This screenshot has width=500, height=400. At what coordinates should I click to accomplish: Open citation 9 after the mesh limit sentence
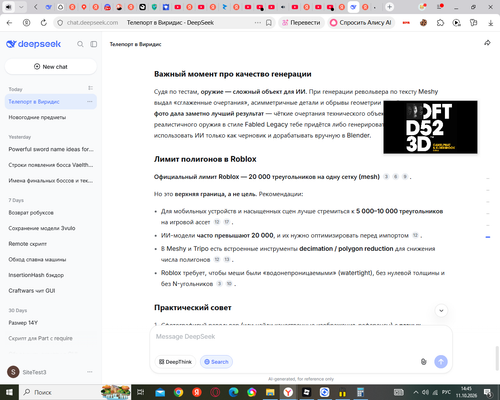405,177
